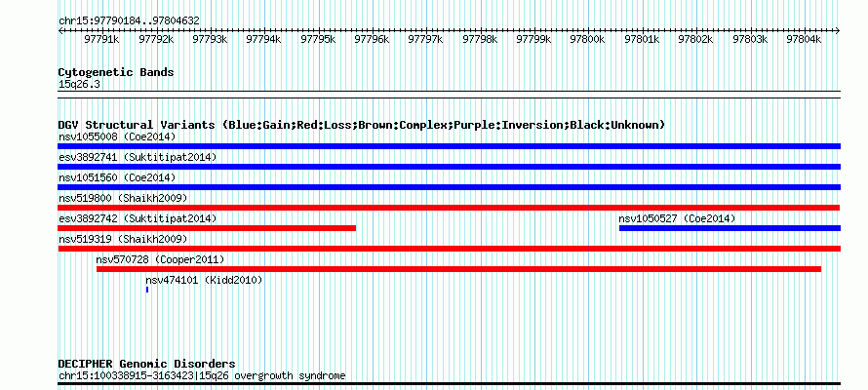Click the chr15:97790184..97804632 coordinates label
This screenshot has height=390, width=868.
[129, 21]
